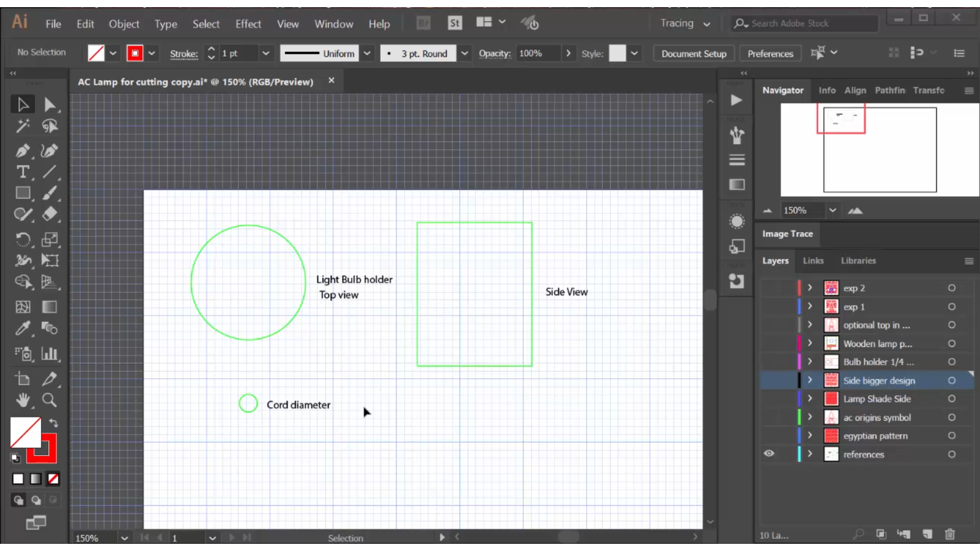Open the Stroke weight dropdown
The width and height of the screenshot is (980, 551).
point(266,53)
